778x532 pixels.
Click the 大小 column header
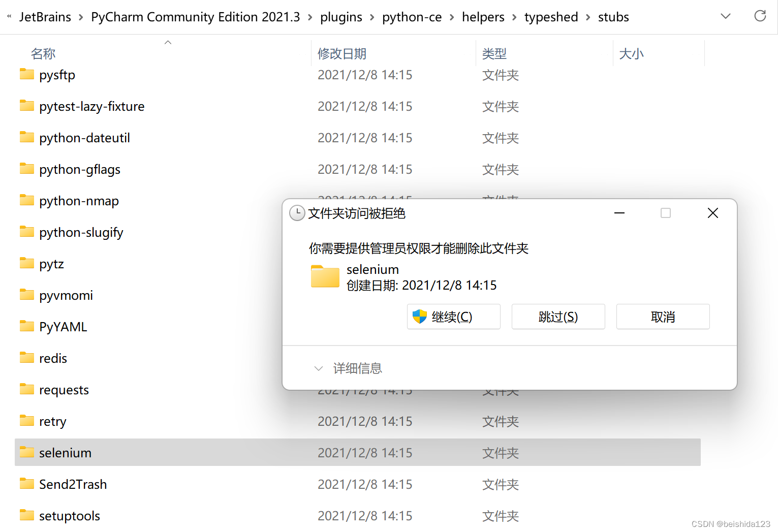pos(631,53)
